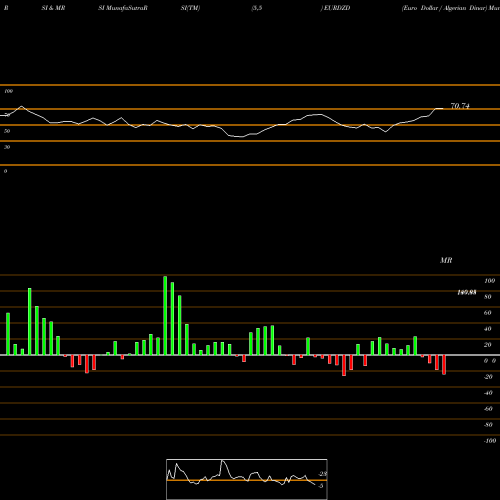Screen dimensions: 500x500
Task: Click the SI MunafaSutraR header text
Action: point(123,8)
